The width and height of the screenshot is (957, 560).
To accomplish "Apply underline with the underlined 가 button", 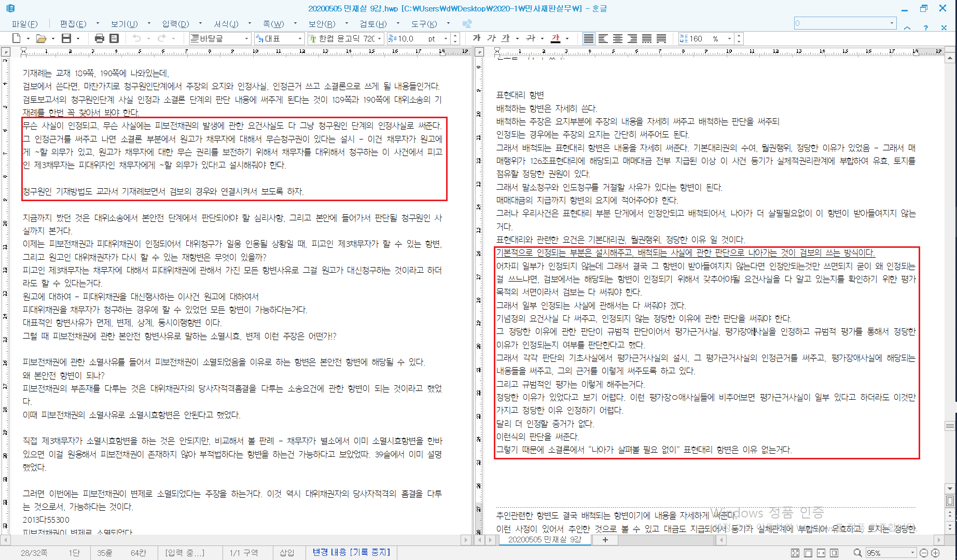I will pyautogui.click(x=506, y=38).
